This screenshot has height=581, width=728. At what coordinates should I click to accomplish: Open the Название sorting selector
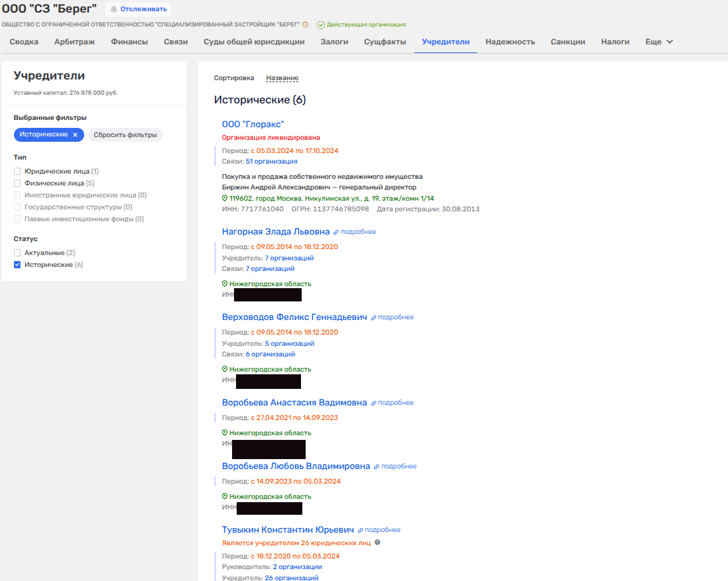[x=282, y=78]
